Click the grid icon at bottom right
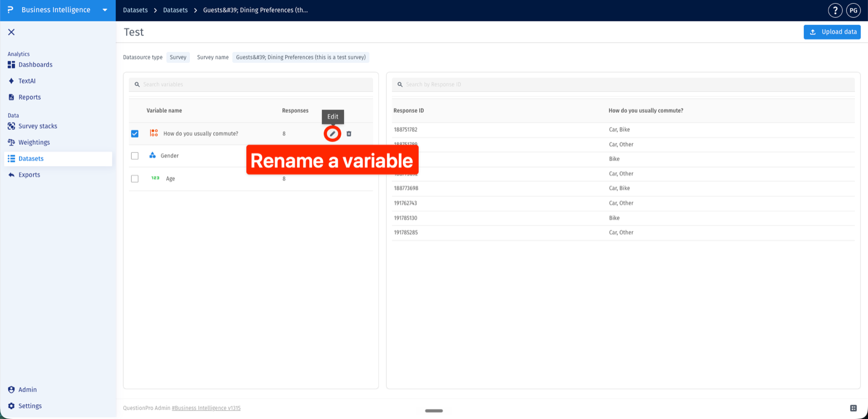 [853, 408]
